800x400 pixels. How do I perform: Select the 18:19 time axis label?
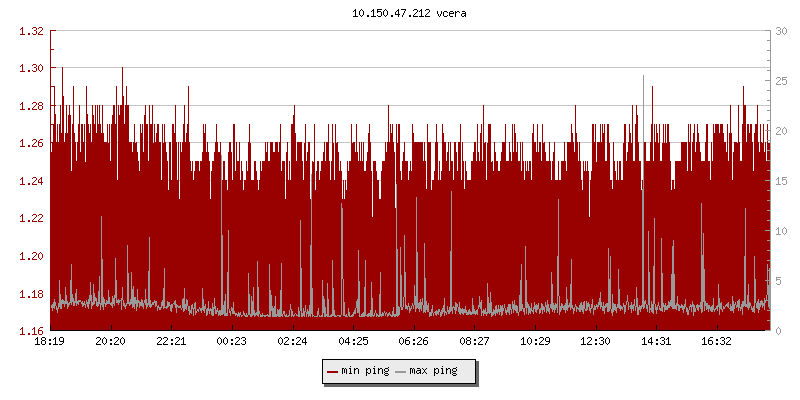click(50, 342)
